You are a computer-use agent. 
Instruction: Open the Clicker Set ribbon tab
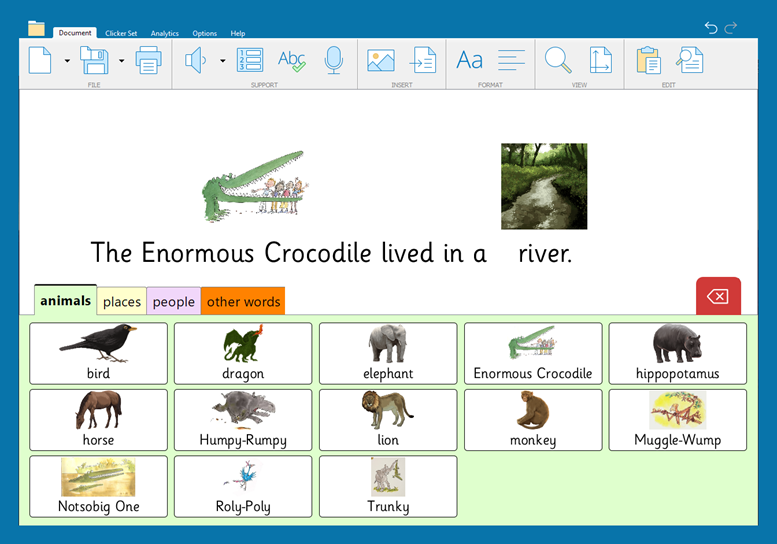coord(122,33)
